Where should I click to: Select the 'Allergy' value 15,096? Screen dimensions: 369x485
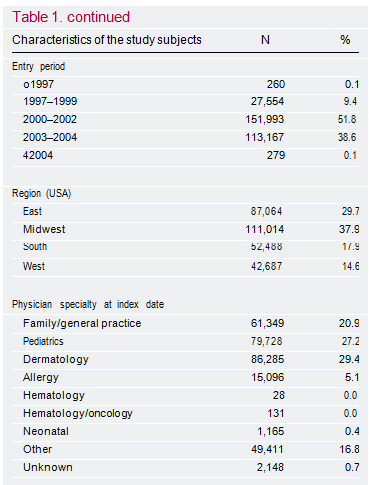pyautogui.click(x=267, y=377)
